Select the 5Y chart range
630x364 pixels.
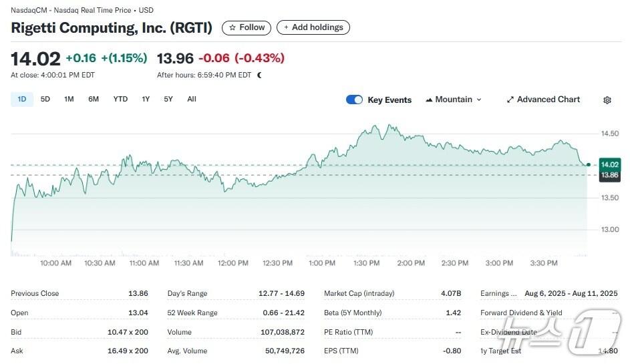(x=168, y=100)
